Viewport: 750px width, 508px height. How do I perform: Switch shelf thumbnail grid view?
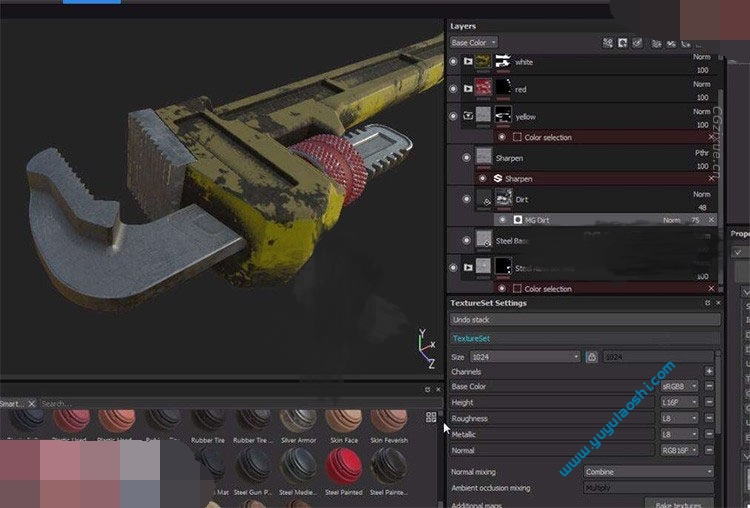(x=431, y=418)
